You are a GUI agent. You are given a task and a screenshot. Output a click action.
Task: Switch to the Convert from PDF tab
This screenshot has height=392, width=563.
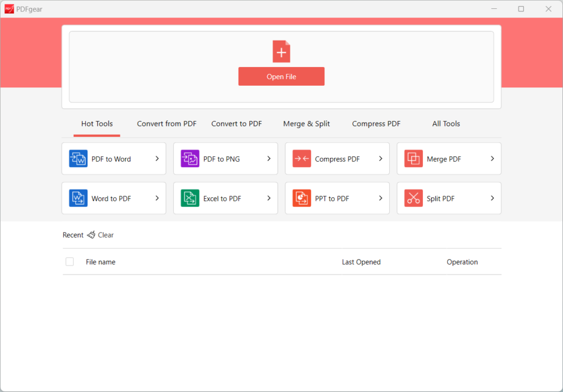click(x=167, y=124)
